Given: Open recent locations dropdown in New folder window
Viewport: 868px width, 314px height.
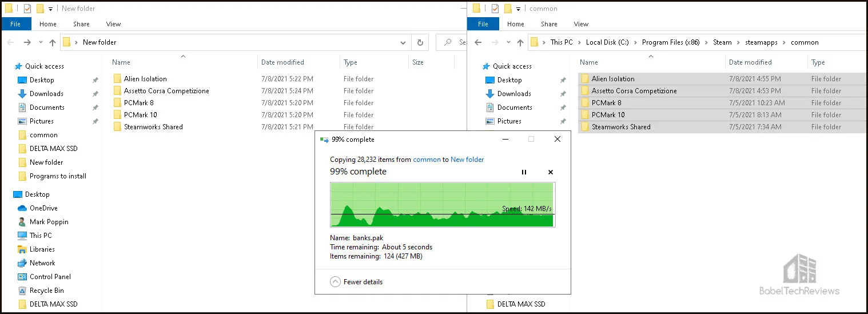Looking at the screenshot, I should tap(41, 42).
